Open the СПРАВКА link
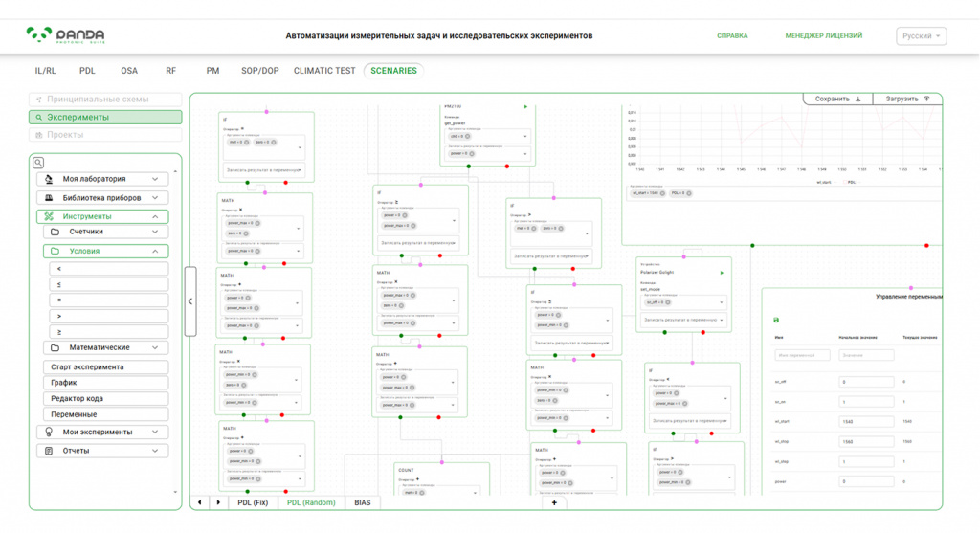The image size is (980, 533). click(732, 36)
